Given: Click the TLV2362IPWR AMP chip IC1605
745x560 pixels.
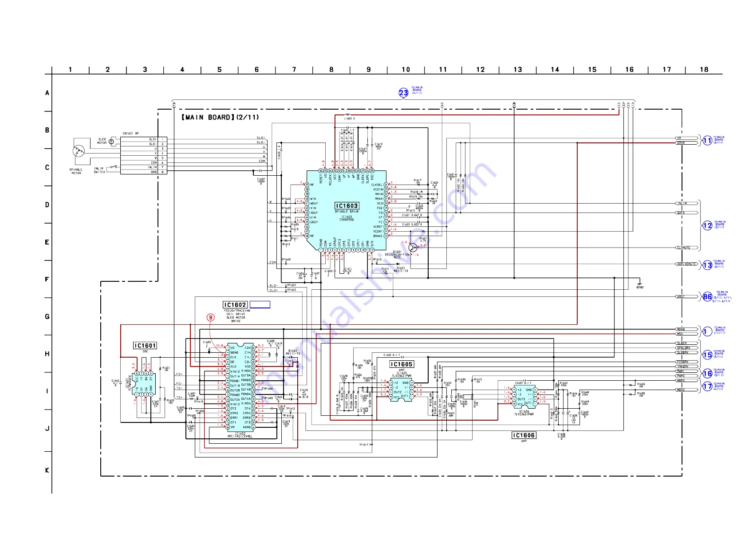Looking at the screenshot, I should tap(401, 390).
